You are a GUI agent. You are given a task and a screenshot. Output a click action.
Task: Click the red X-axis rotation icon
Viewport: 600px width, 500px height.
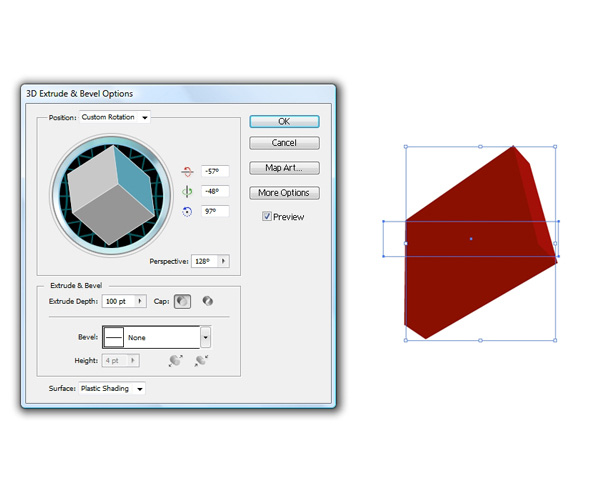pos(187,171)
